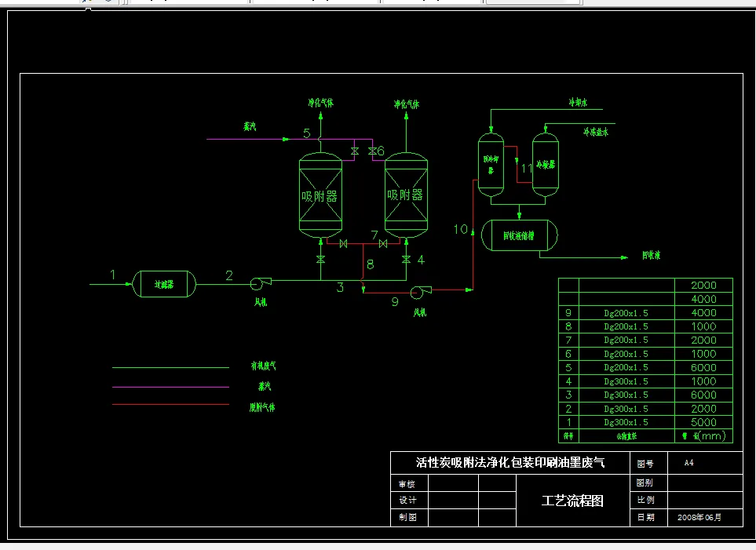The height and width of the screenshot is (550, 756).
Task: Select the 过滤器 filter vessel symbol
Action: 164,284
